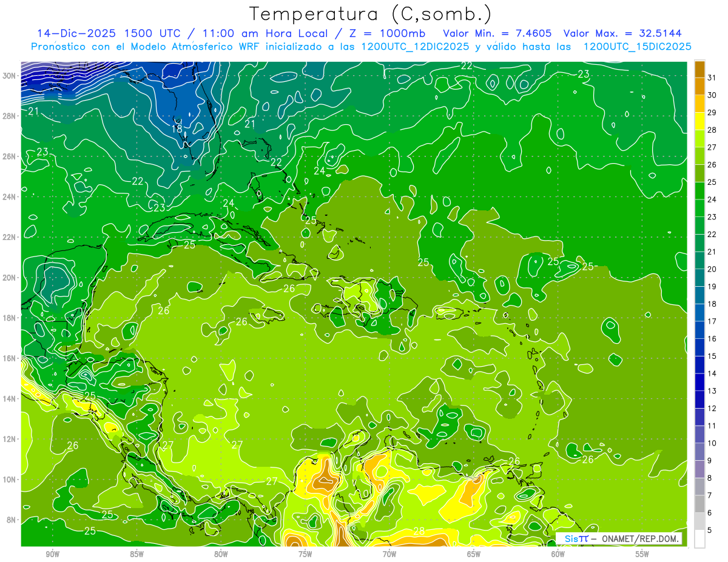The height and width of the screenshot is (562, 728).
Task: Click the '9' value on the color scale
Action: 710,461
